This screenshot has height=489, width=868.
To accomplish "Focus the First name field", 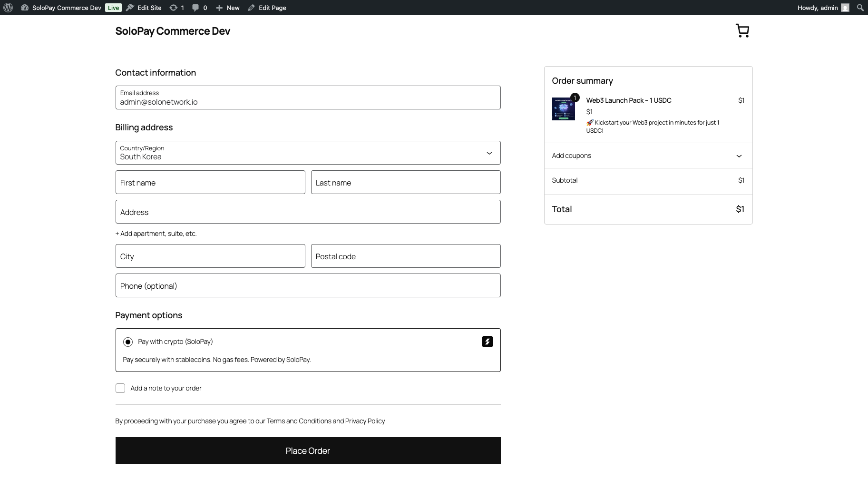I will click(x=210, y=182).
